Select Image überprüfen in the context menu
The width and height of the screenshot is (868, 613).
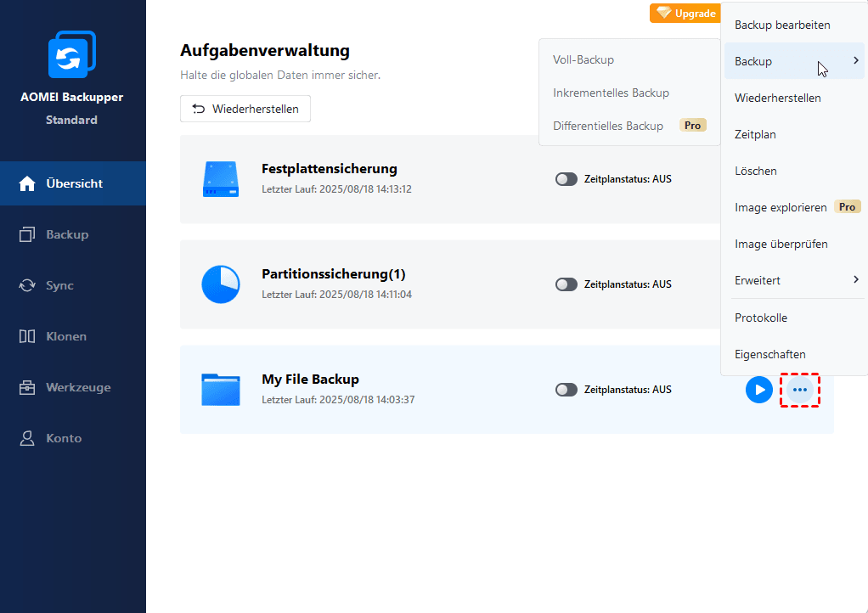(x=794, y=244)
